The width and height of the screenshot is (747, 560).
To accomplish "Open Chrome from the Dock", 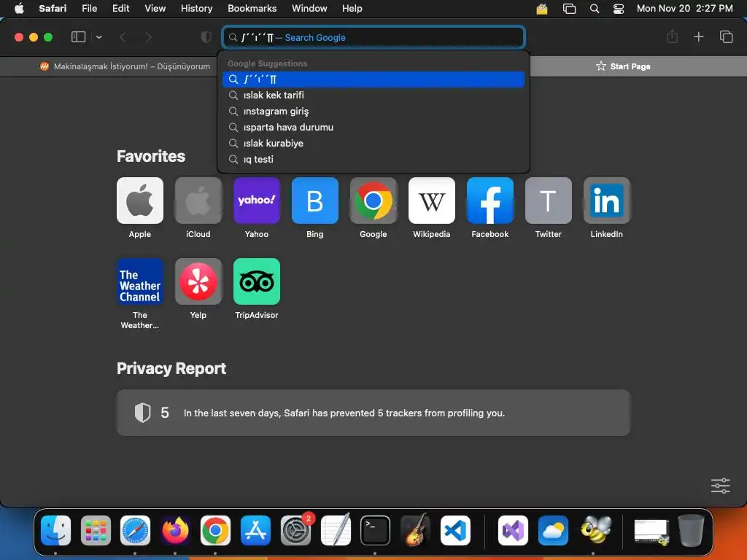I will [x=215, y=530].
